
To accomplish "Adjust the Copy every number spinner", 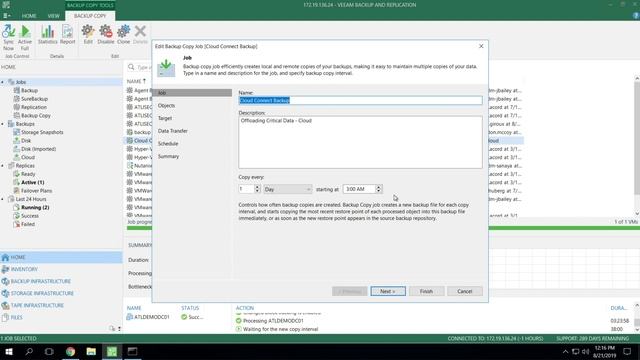I will (x=257, y=189).
